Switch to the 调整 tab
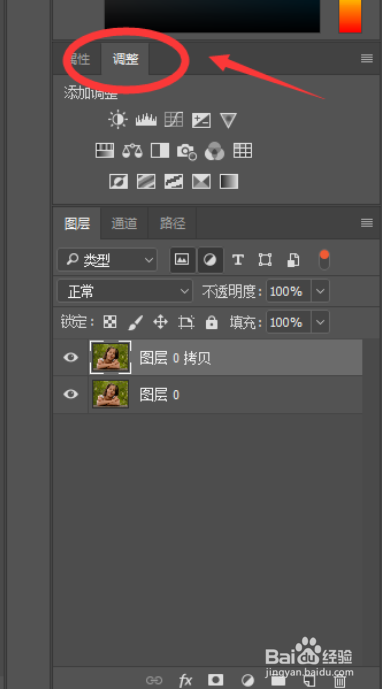The height and width of the screenshot is (690, 382). click(125, 59)
